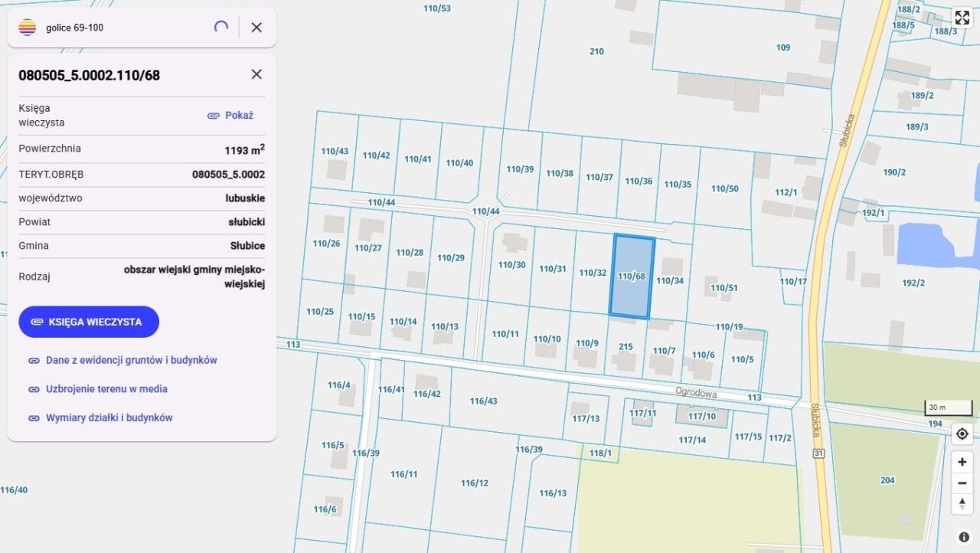Screen dimensions: 980x553
Task: Select parcel 215 on the map
Action: [x=626, y=347]
